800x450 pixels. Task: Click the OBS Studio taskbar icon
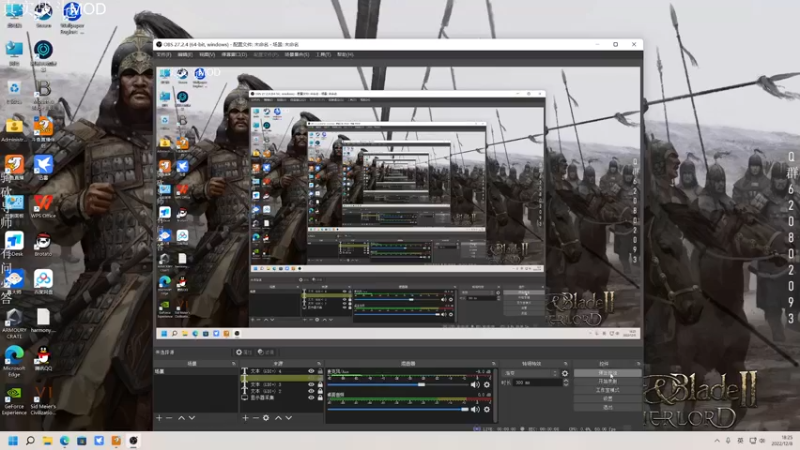coord(133,440)
